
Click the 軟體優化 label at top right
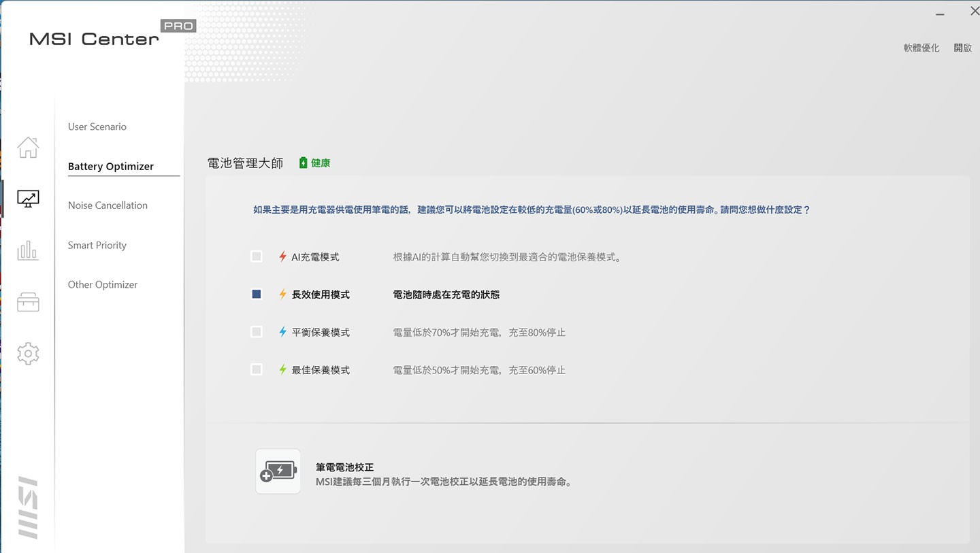tap(921, 48)
